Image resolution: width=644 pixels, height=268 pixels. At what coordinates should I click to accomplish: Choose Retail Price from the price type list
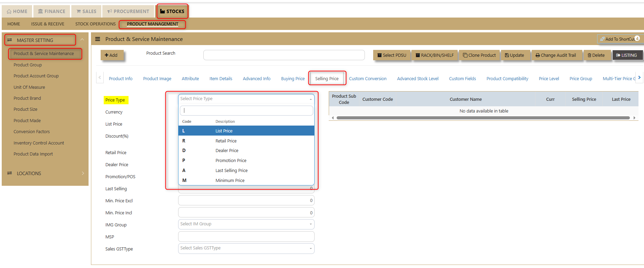tap(246, 141)
